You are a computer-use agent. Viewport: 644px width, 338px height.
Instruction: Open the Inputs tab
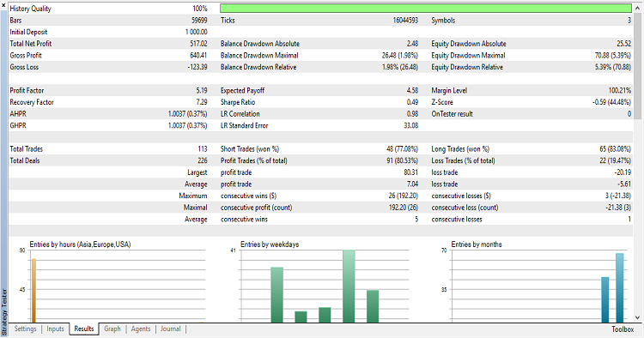pos(55,329)
